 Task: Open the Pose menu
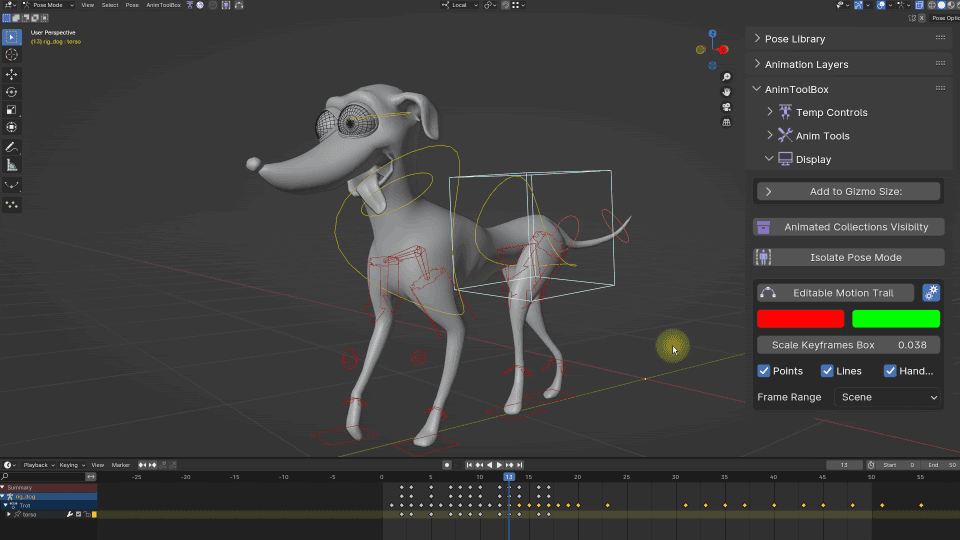(x=132, y=5)
